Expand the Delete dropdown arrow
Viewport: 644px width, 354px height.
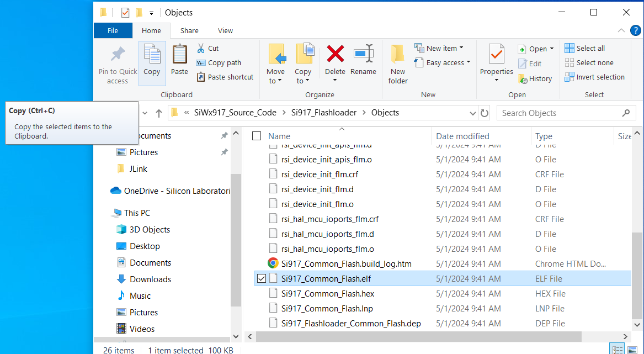[335, 80]
